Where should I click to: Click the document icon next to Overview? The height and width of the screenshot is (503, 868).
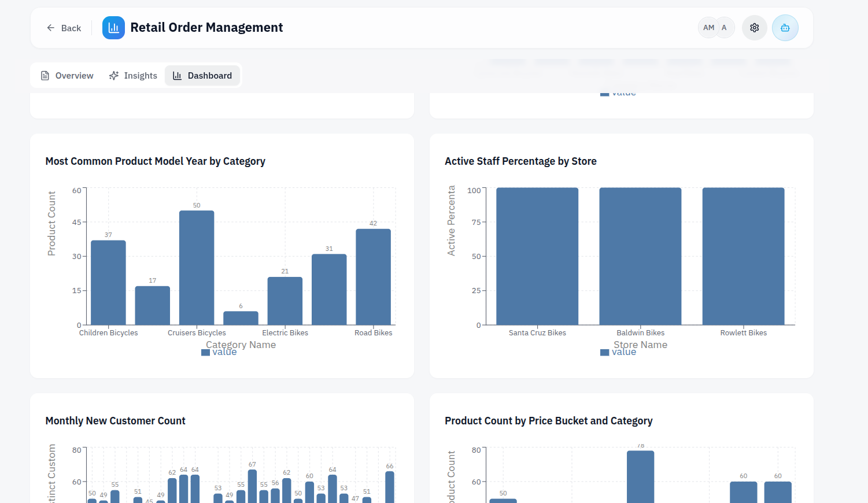coord(45,75)
